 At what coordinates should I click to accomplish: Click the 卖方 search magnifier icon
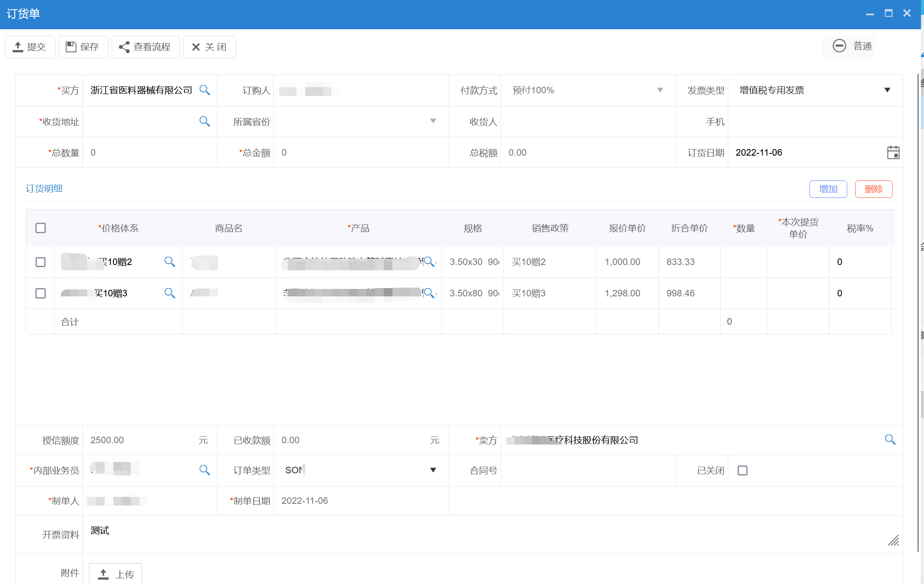pos(890,440)
